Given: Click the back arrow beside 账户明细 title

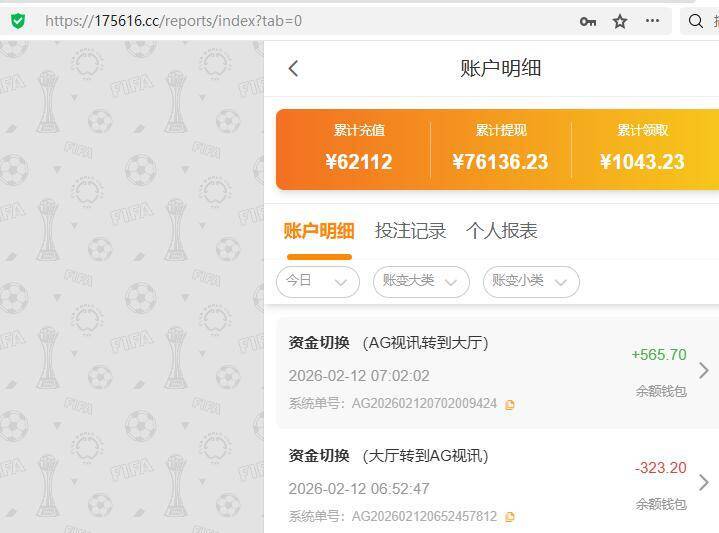Looking at the screenshot, I should (x=293, y=68).
